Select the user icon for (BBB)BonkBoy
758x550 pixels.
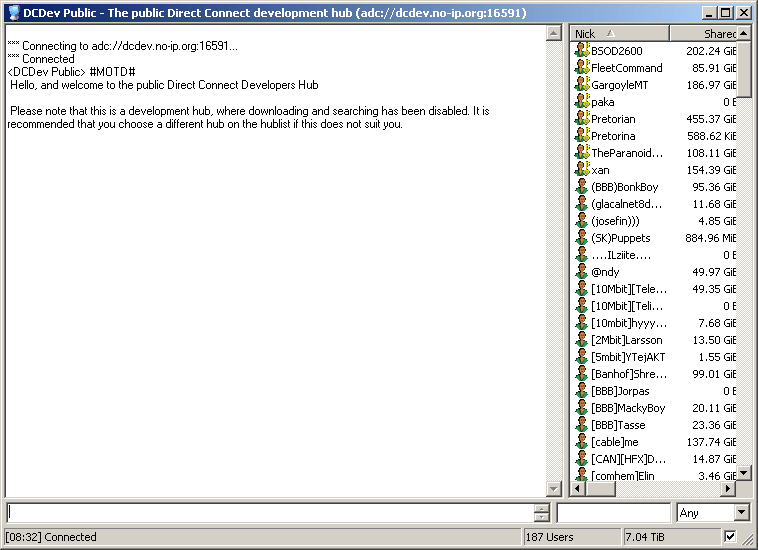(582, 186)
